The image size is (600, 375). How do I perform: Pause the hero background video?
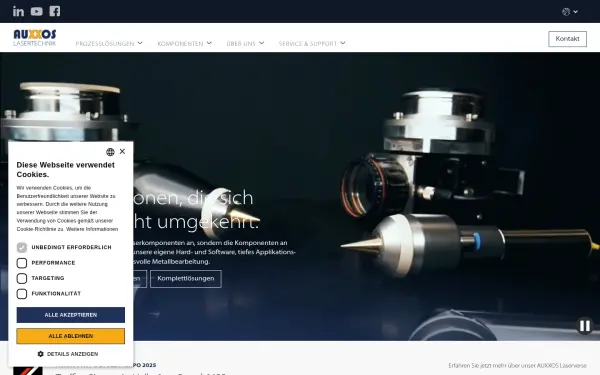585,326
